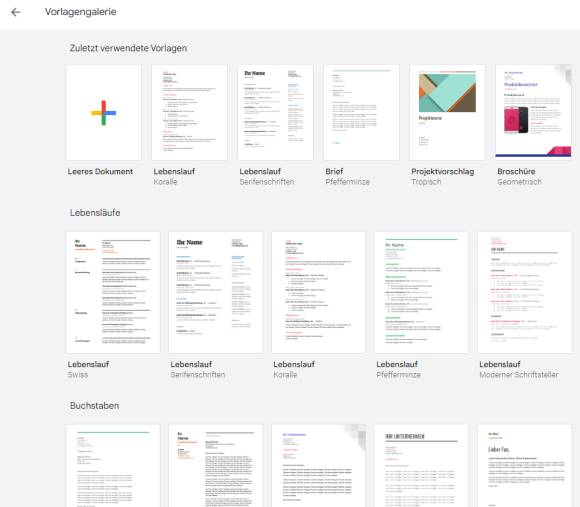Choose Lebenslauf Serifenschriften under Lebensläufe section
This screenshot has height=507, width=580.
coord(216,292)
